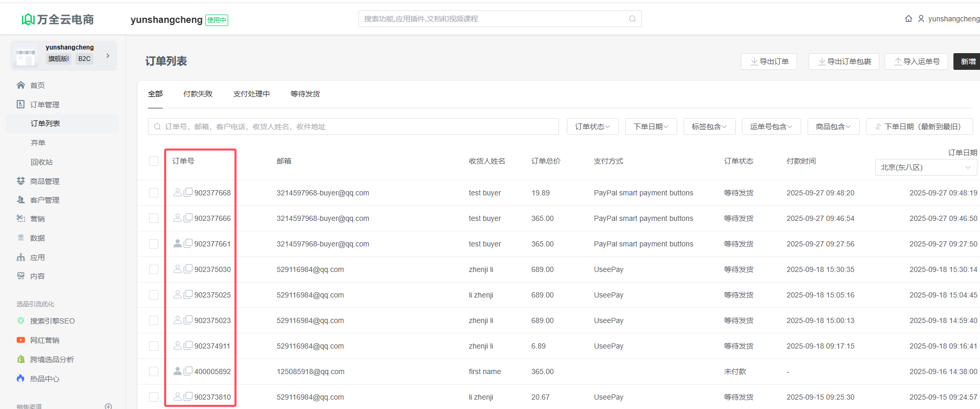Screen dimensions: 980x409
Task: Click the order search input field
Action: [x=354, y=127]
